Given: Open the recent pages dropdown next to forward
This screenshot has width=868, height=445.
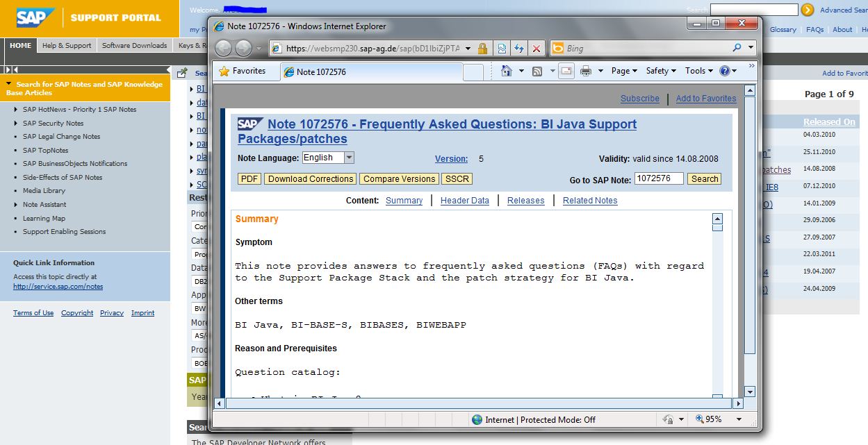Looking at the screenshot, I should coord(259,49).
